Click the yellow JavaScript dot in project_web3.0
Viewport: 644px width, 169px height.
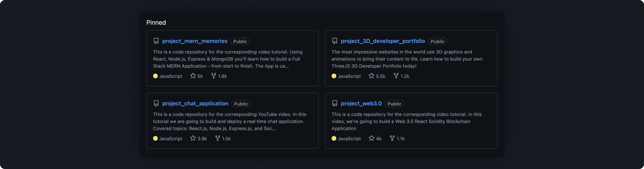pos(334,138)
